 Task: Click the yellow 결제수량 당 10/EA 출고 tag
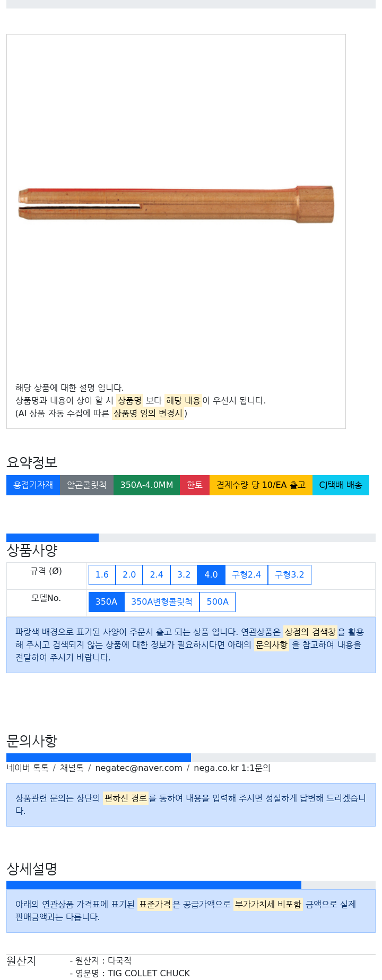[261, 485]
